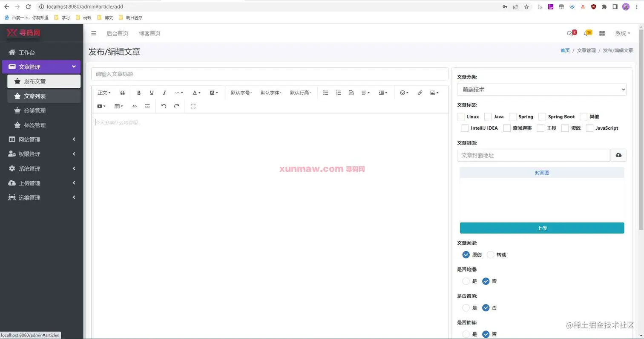The width and height of the screenshot is (644, 339).
Task: Insert a horizontal divider line
Action: point(147,106)
